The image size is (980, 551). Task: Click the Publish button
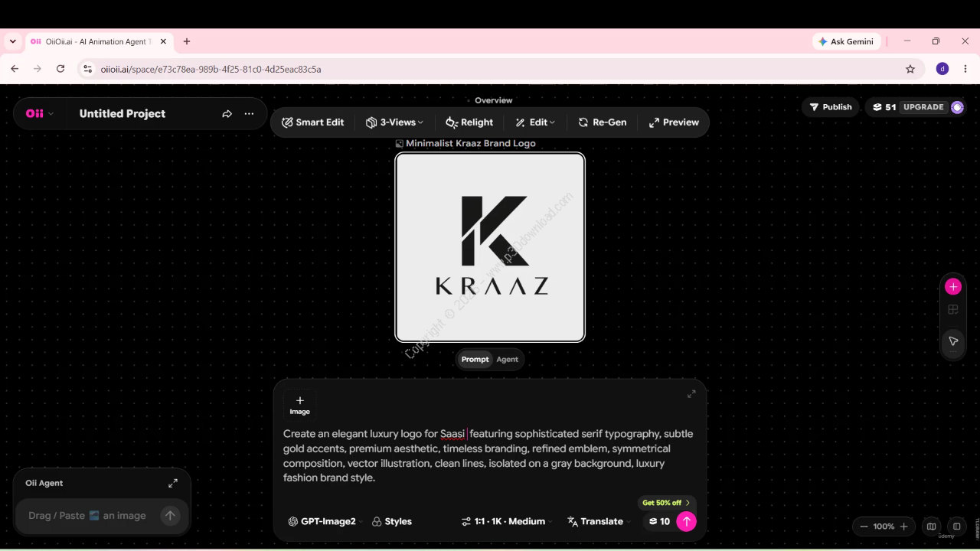pos(831,107)
